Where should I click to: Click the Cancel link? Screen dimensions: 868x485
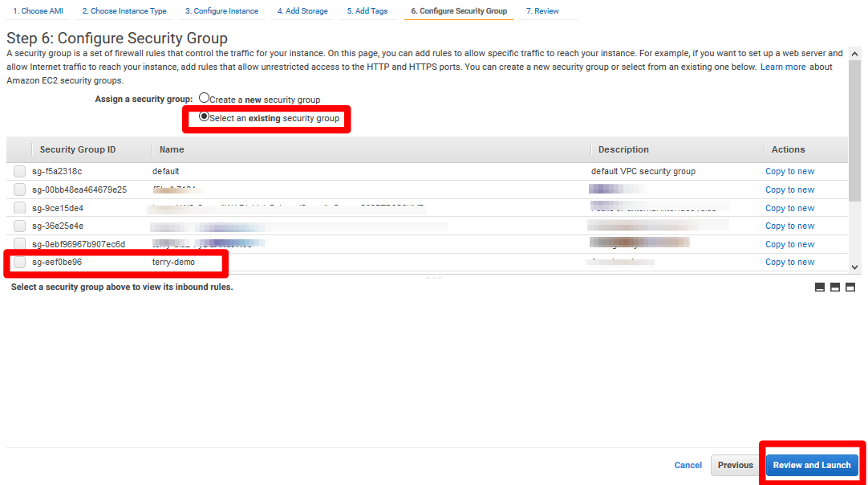688,465
